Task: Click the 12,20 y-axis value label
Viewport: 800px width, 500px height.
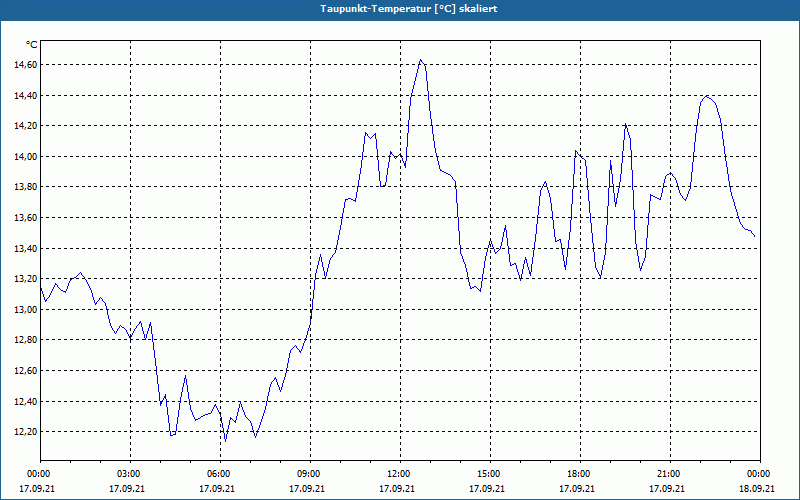Action: tap(23, 432)
